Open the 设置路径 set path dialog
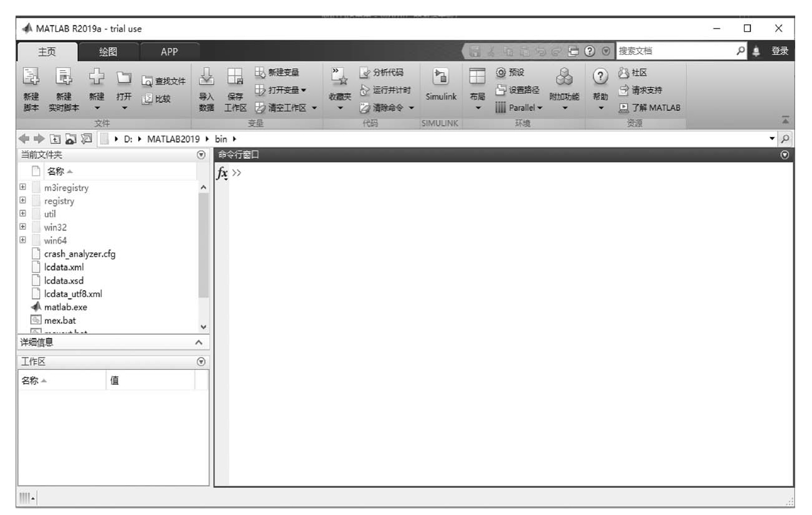This screenshot has height=515, width=812. [517, 90]
